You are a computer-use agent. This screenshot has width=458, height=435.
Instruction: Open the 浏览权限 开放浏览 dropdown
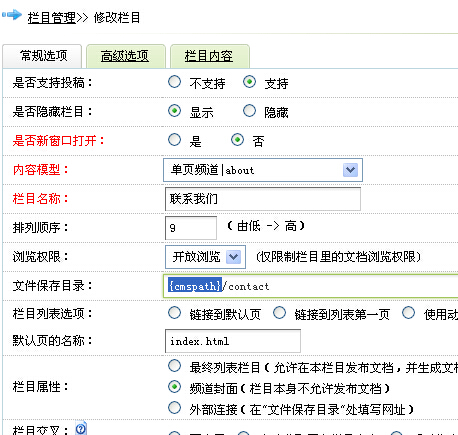(x=205, y=257)
